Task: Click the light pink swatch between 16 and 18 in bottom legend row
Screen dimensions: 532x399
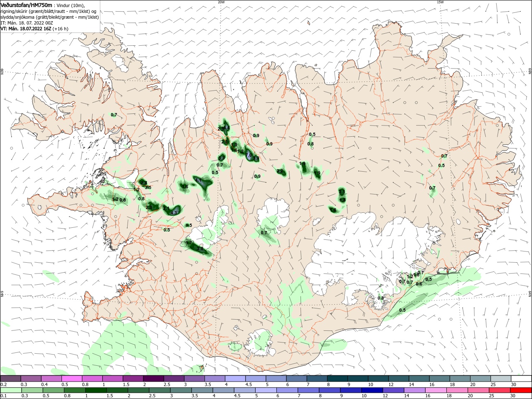Action: point(436,390)
